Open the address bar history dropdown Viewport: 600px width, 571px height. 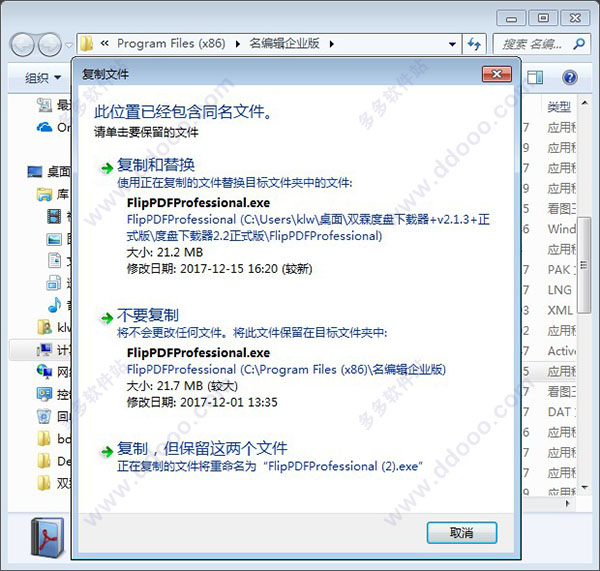[452, 44]
